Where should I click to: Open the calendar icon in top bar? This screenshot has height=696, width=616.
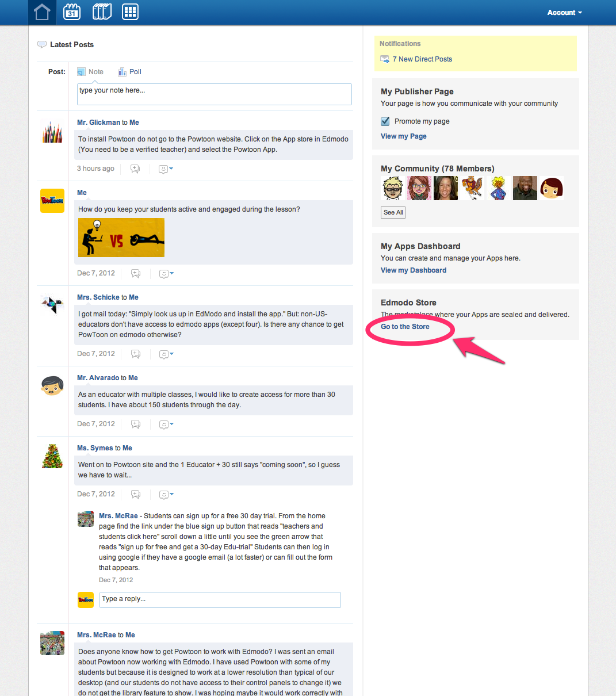[x=72, y=12]
